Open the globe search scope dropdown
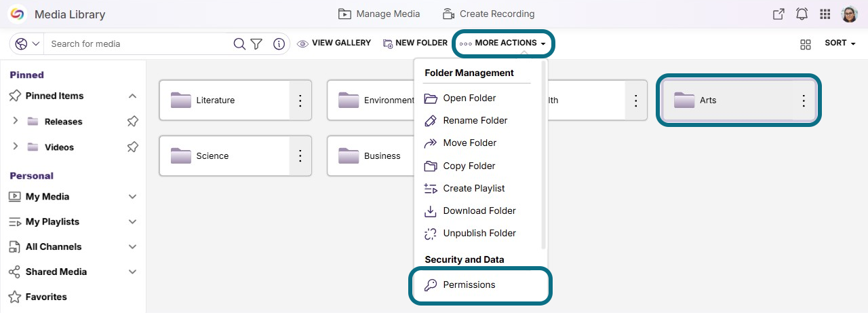Viewport: 868px width, 313px height. point(27,43)
